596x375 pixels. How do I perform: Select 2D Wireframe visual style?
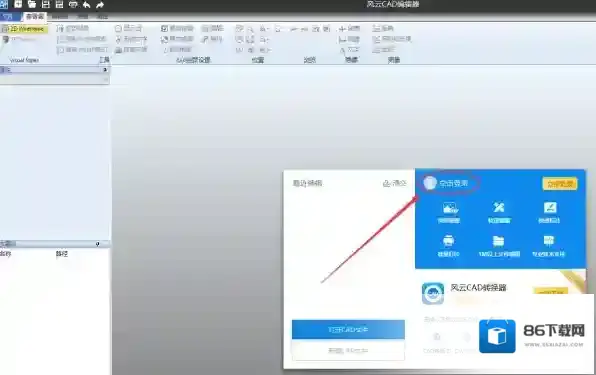coord(24,29)
